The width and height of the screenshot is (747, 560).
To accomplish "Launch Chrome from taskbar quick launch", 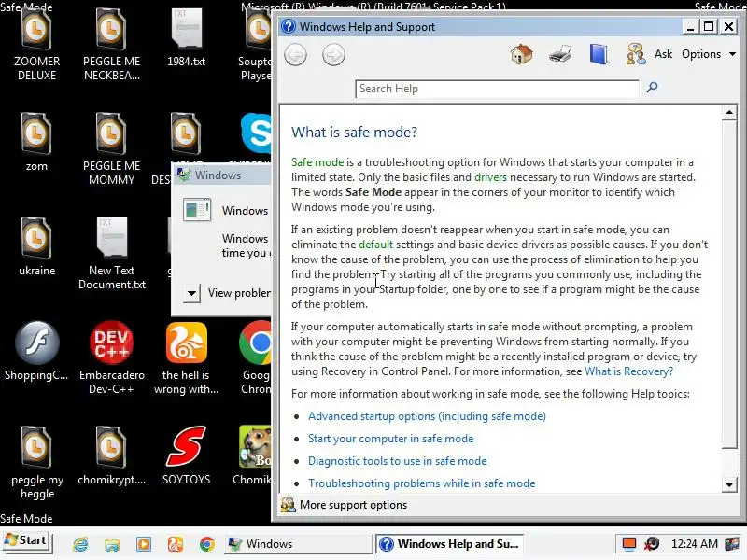I will coord(206,544).
